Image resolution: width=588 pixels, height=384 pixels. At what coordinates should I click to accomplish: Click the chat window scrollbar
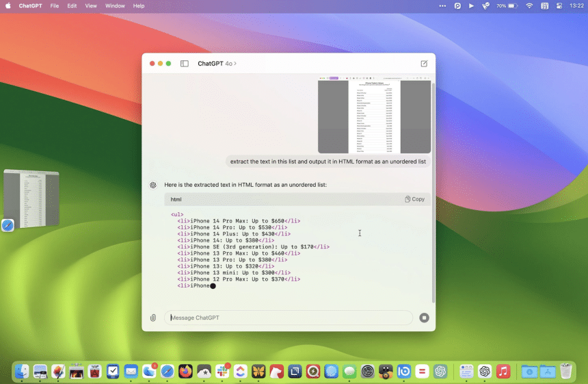[433, 192]
